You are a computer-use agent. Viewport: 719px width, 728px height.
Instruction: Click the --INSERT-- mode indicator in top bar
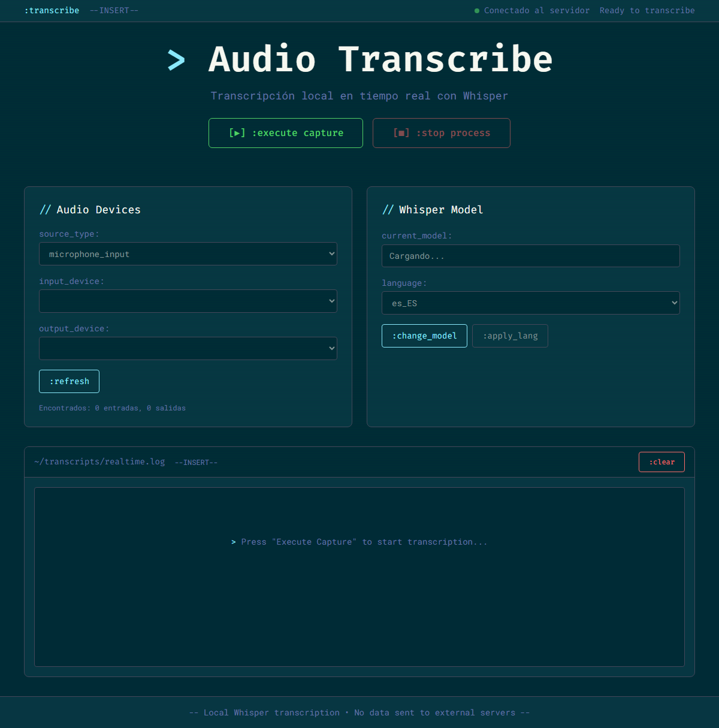pyautogui.click(x=114, y=11)
